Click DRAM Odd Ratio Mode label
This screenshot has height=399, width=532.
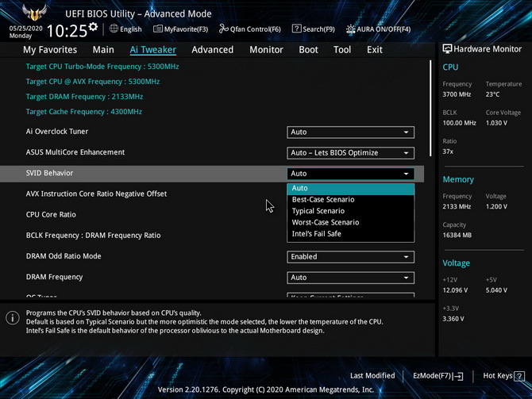click(x=63, y=256)
